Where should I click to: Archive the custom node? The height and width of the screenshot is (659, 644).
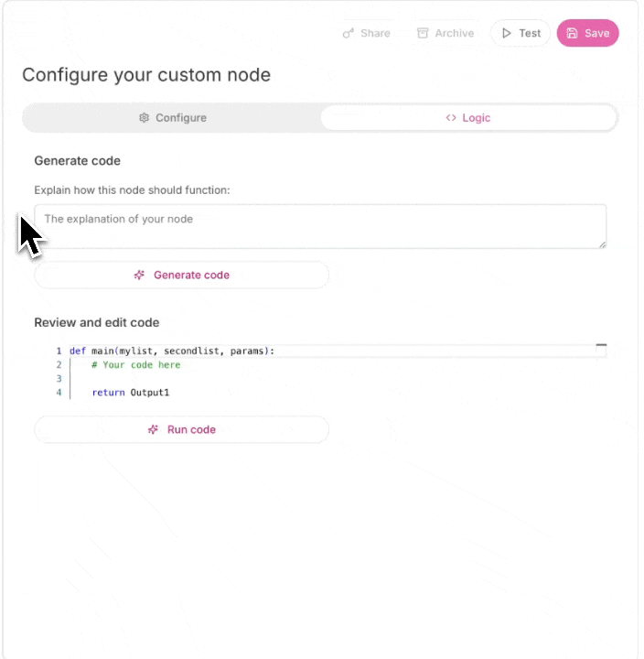coord(445,33)
